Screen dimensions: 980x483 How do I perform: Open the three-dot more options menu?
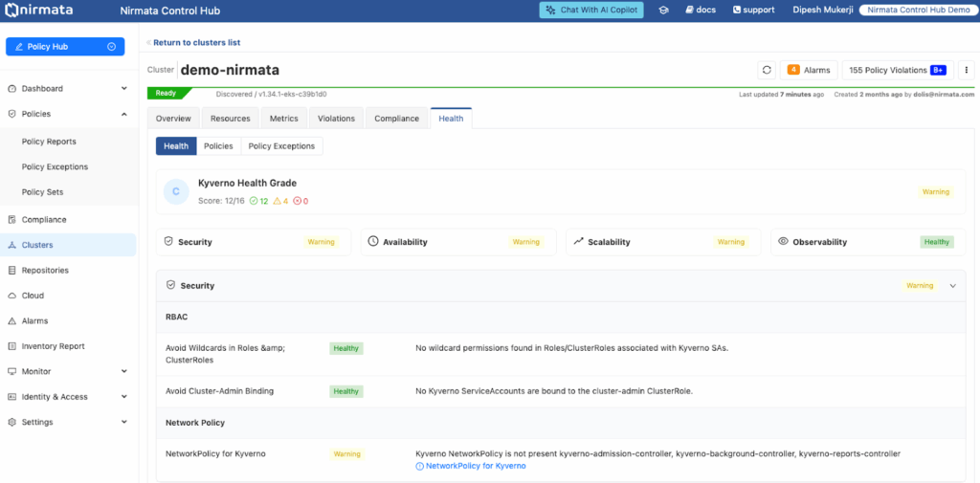pyautogui.click(x=966, y=70)
